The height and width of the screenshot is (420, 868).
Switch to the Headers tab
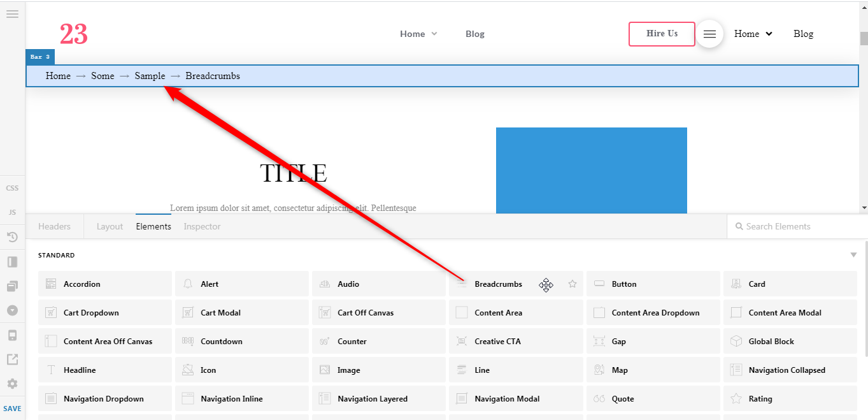(x=54, y=226)
